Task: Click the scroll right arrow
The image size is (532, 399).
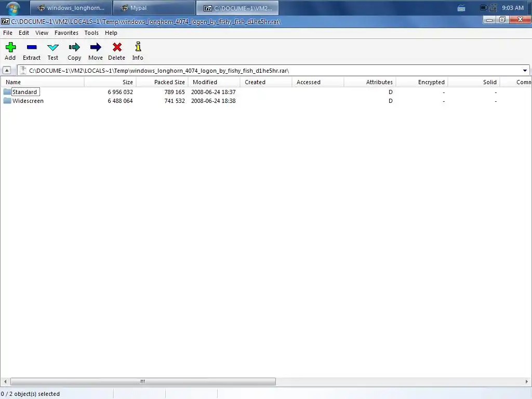Action: point(527,382)
